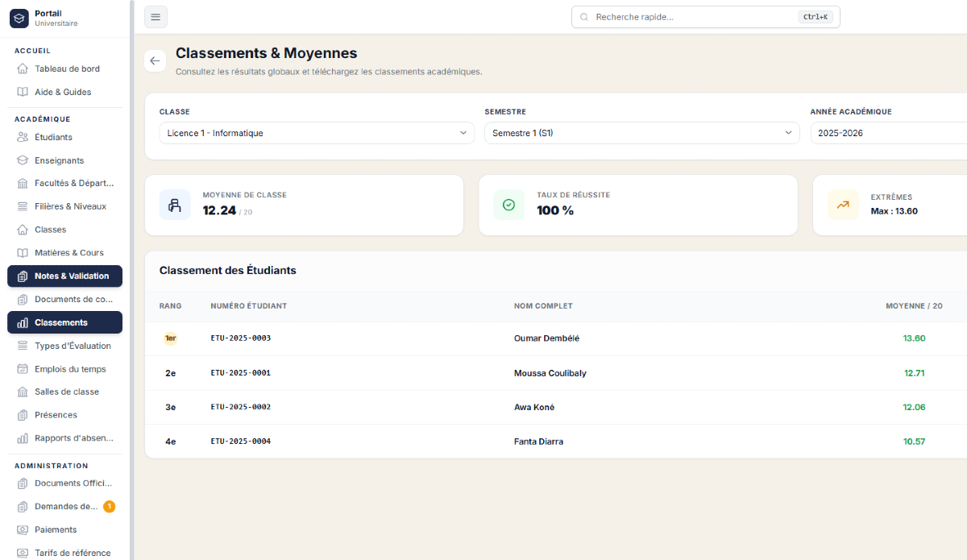Click the name Awa Koné
Viewport: 967px width, 560px height.
(534, 407)
